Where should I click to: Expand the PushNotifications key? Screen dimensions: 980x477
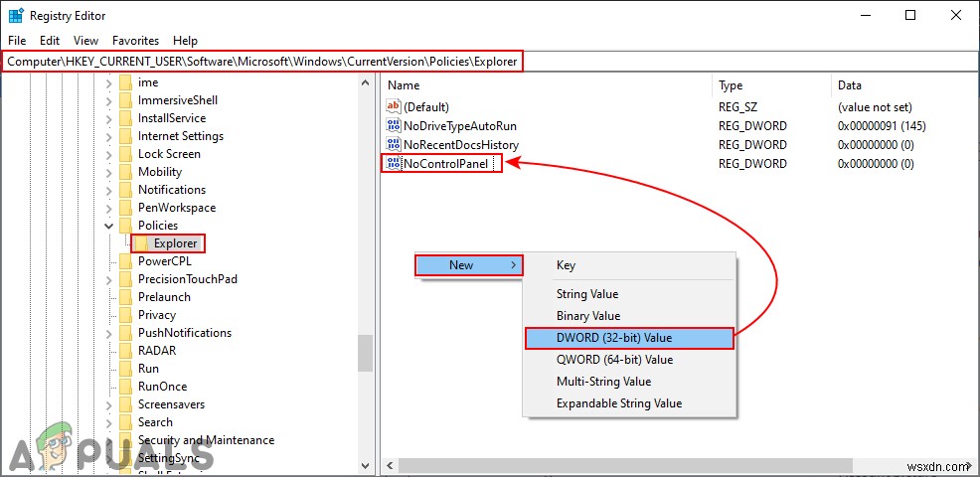pos(109,333)
